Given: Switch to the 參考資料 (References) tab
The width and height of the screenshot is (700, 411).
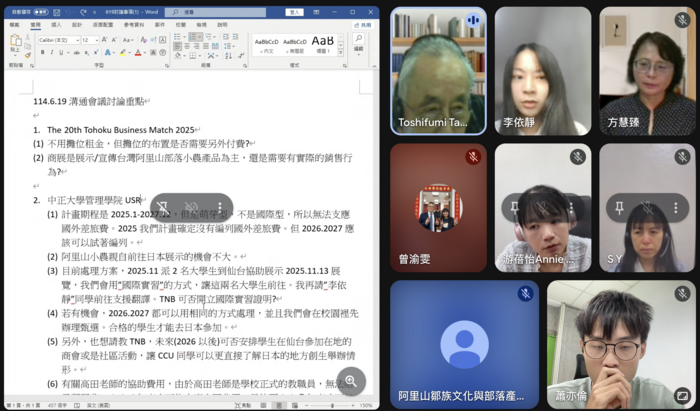Looking at the screenshot, I should point(134,25).
